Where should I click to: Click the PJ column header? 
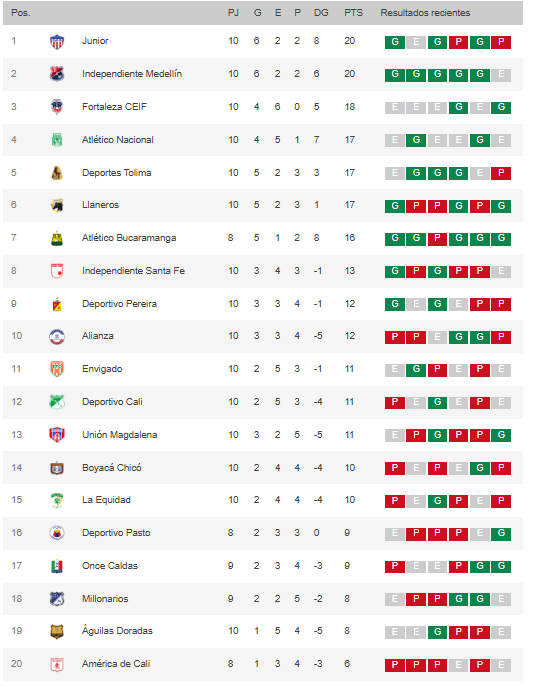tap(233, 13)
